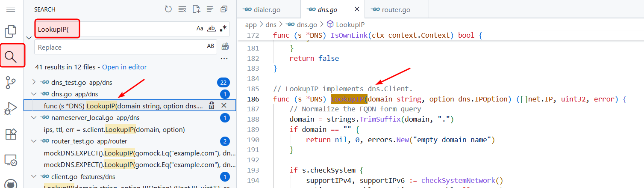Toggle Match Case in search box
The width and height of the screenshot is (644, 188).
(200, 29)
